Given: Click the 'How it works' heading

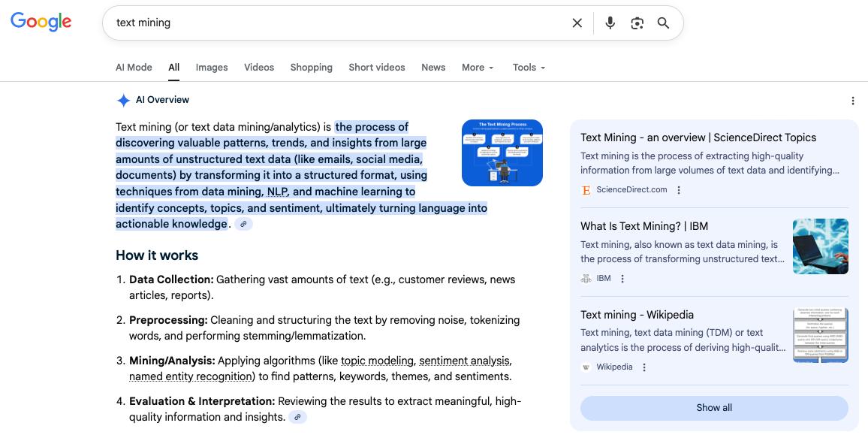Looking at the screenshot, I should pos(157,255).
